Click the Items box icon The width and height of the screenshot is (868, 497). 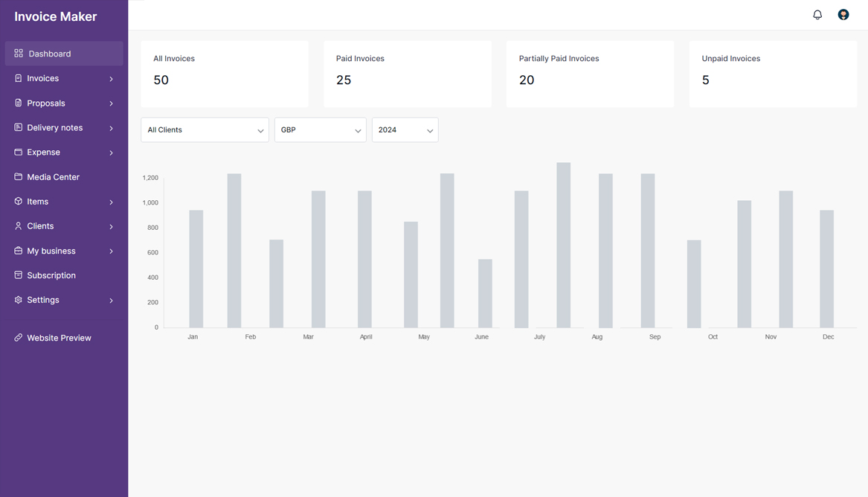[19, 202]
